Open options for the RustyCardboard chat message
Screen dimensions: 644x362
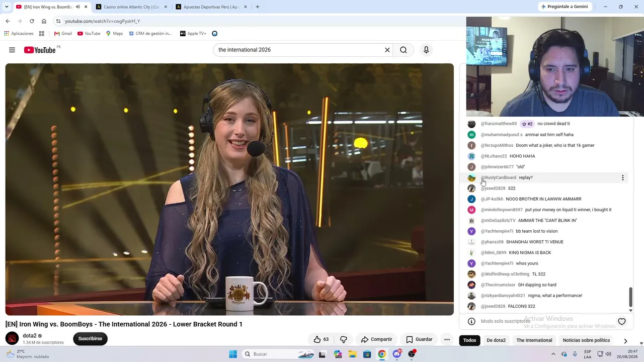[622, 177]
